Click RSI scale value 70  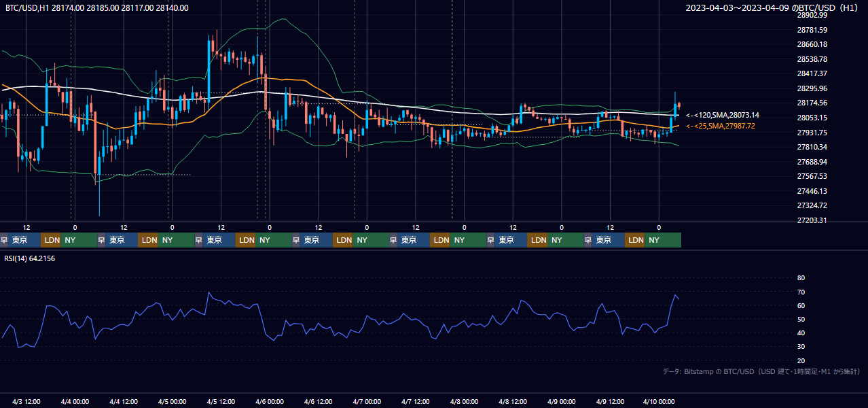point(801,292)
